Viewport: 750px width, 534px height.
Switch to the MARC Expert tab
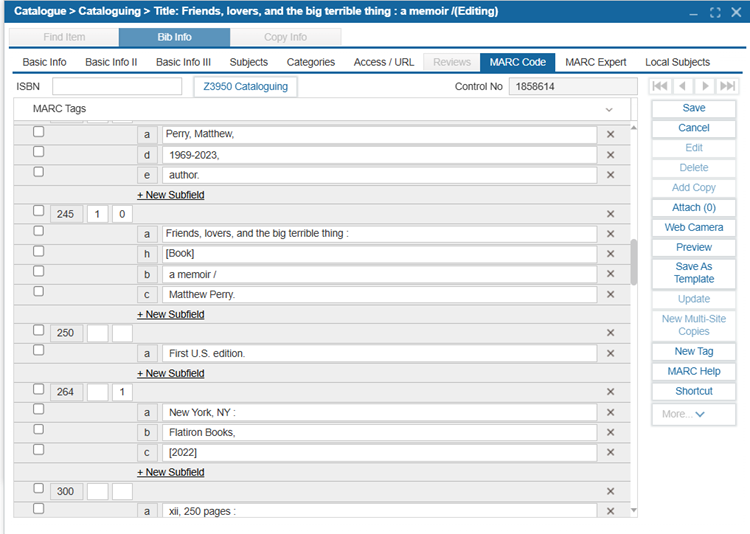point(596,62)
